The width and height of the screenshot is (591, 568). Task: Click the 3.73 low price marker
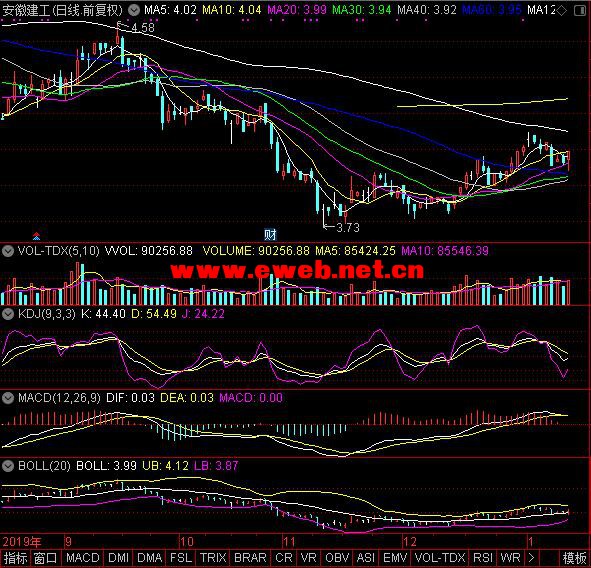pos(348,228)
